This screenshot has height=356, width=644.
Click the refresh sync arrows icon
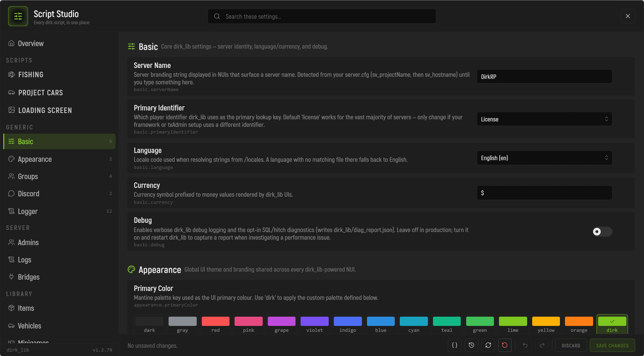click(x=488, y=345)
